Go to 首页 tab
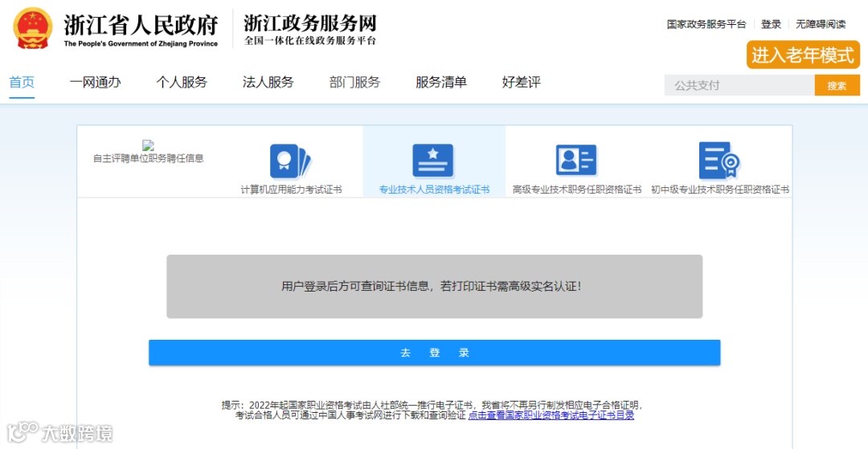 [23, 83]
